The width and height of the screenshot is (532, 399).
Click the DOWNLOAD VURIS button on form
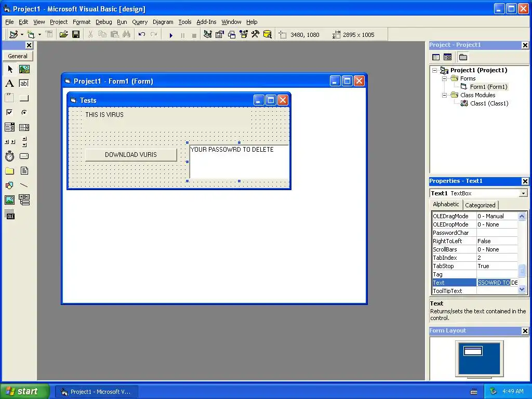coord(131,155)
